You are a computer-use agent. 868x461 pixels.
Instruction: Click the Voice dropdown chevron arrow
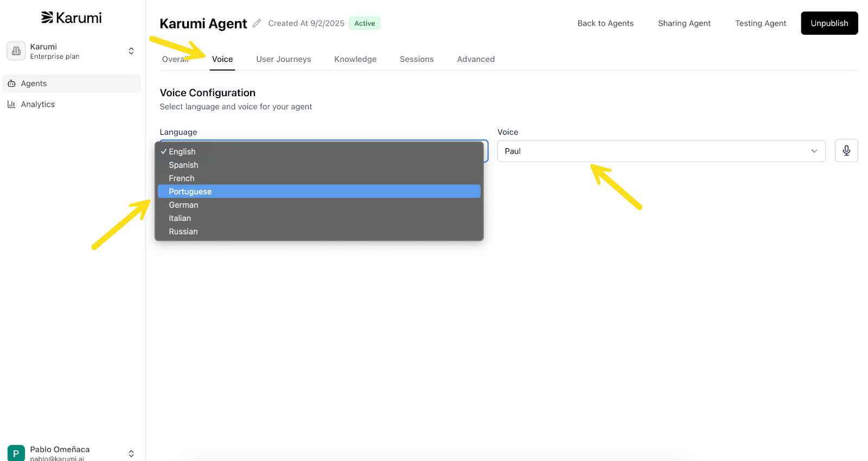tap(814, 151)
